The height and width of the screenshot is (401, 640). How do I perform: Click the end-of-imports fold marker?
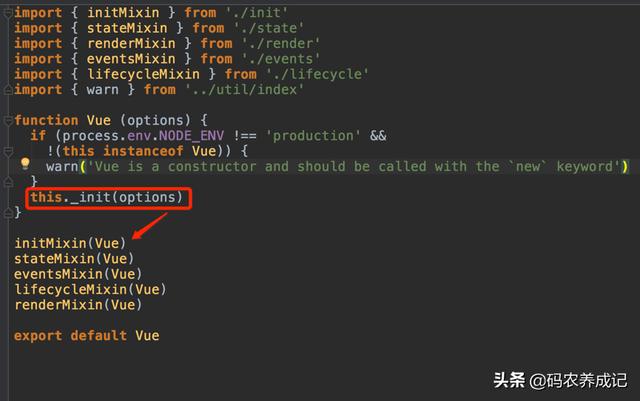pos(8,90)
